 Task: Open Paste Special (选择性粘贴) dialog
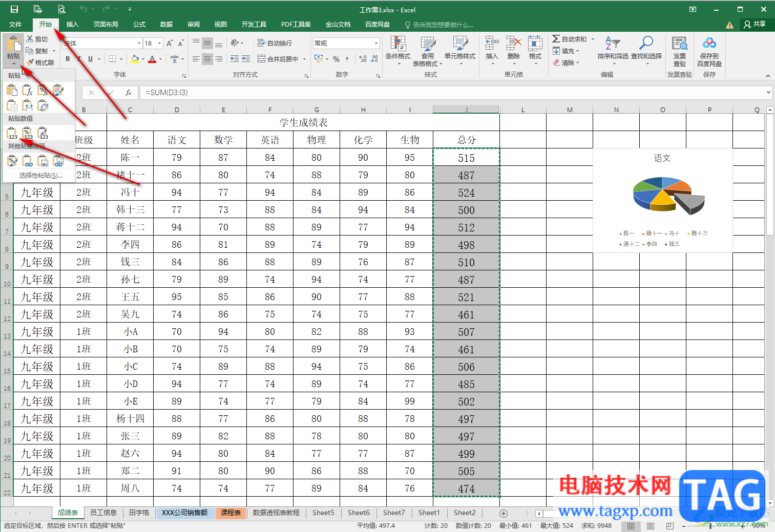coord(41,176)
